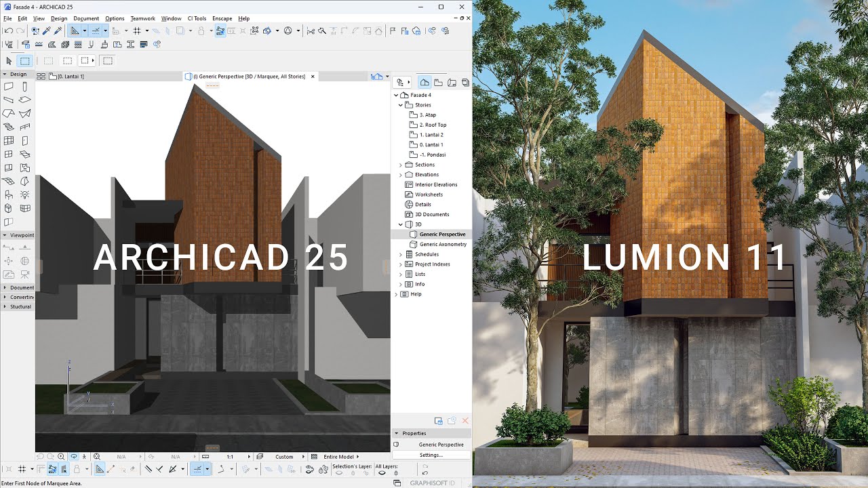Click the Eyedropper pick-up parameters icon
Viewport: 868px width, 488px height.
[x=47, y=30]
